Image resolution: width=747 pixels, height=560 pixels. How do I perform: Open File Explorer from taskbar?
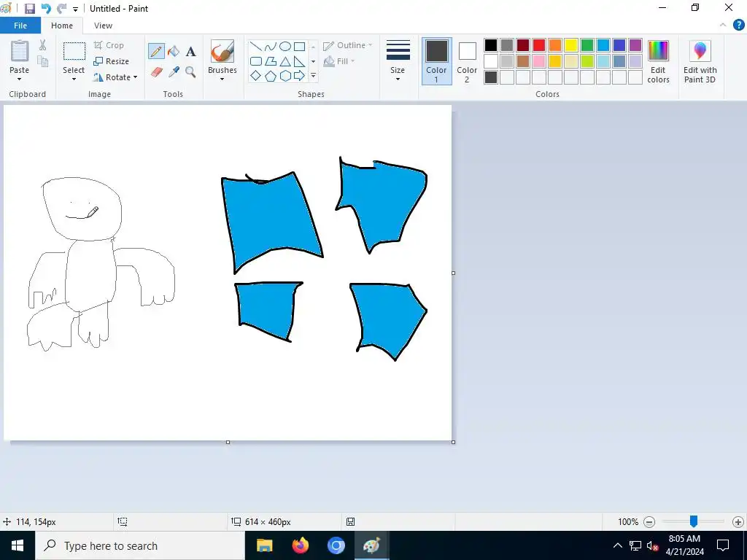pos(264,545)
